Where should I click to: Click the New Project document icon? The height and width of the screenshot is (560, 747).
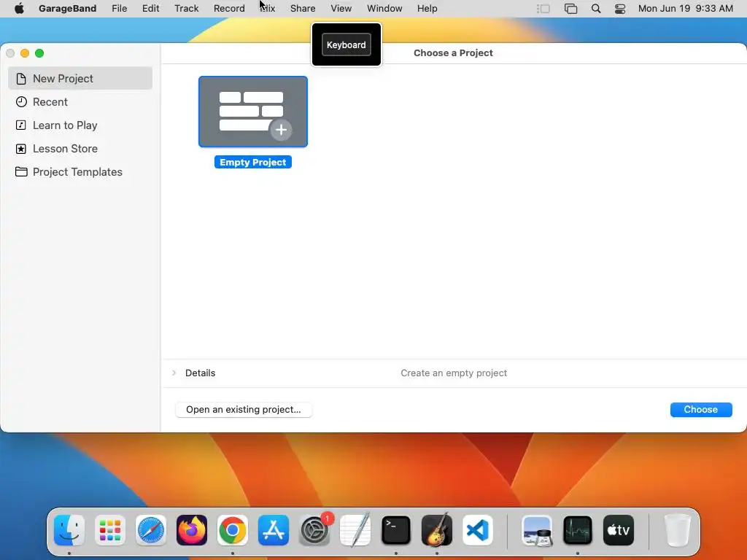(21, 79)
